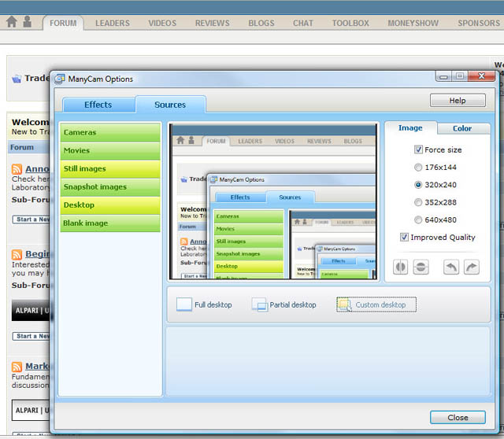
Task: Click the rotate left arrow icon
Action: tap(451, 267)
